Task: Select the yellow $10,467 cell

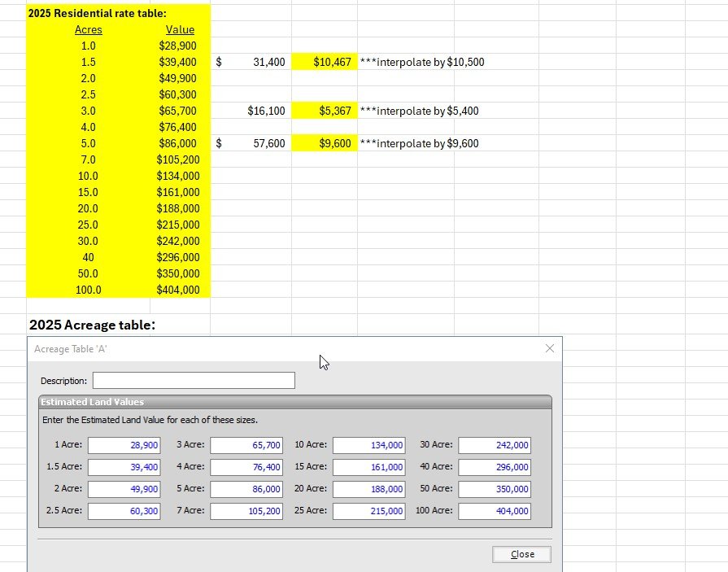Action: (325, 62)
